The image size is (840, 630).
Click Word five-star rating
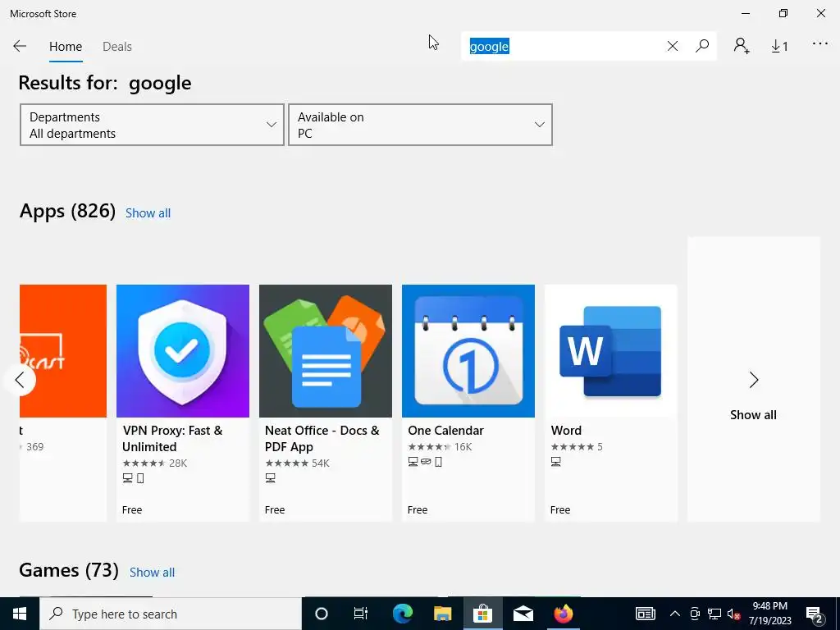click(x=577, y=447)
